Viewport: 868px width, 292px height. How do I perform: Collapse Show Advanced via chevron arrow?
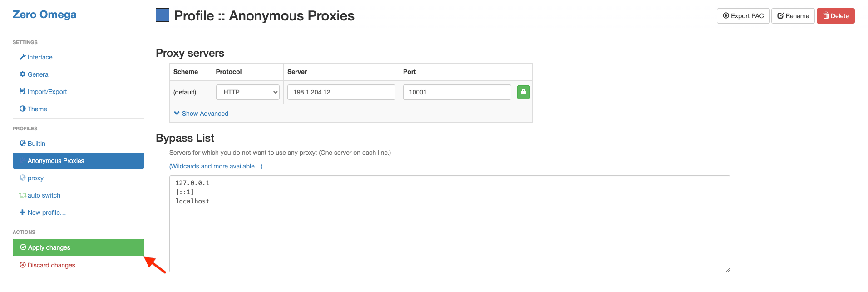(x=177, y=113)
